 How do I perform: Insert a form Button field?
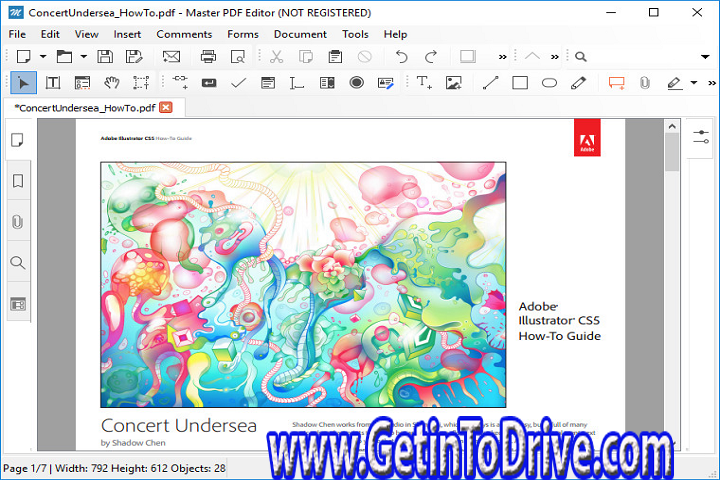click(209, 83)
